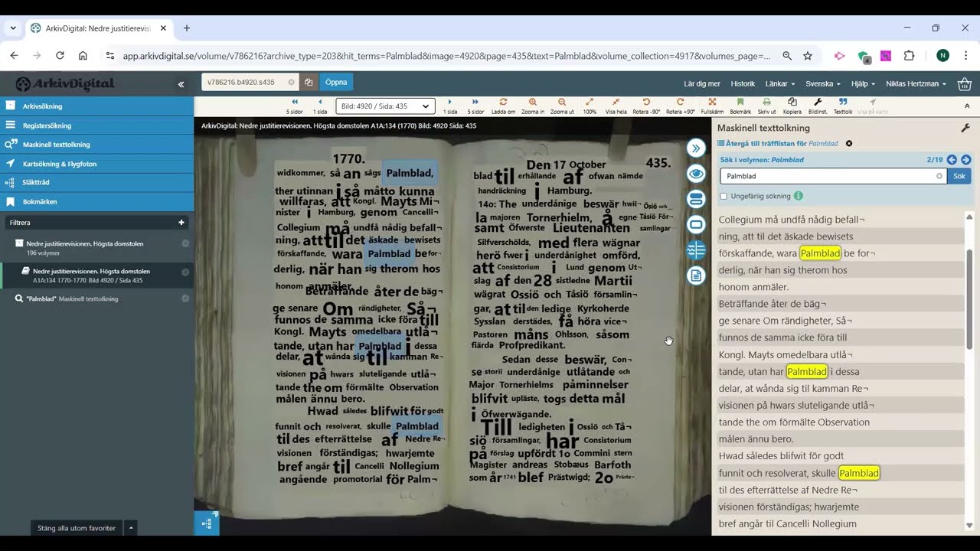Go back 5 pages (5 sidor)

pos(294,106)
